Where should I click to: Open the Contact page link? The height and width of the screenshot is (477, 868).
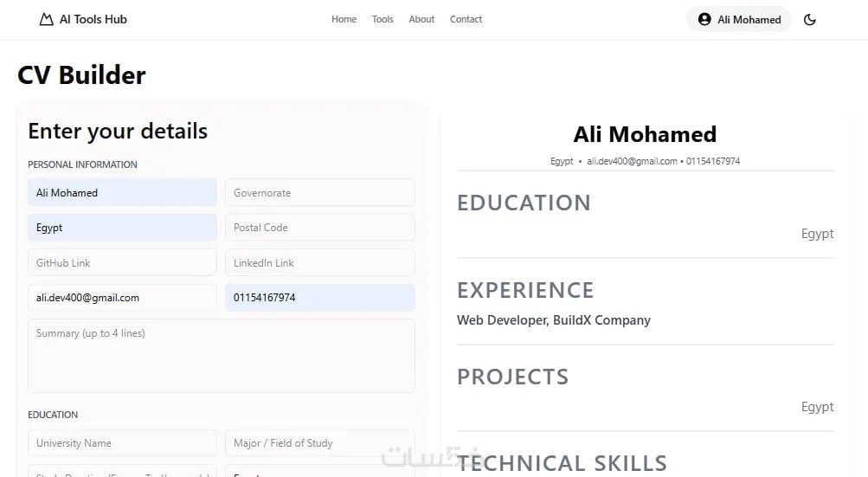pyautogui.click(x=466, y=19)
